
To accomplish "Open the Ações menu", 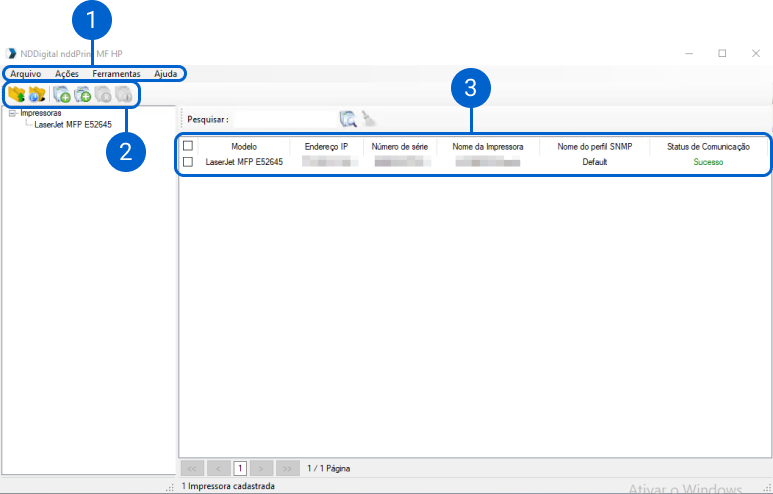I will pyautogui.click(x=67, y=75).
